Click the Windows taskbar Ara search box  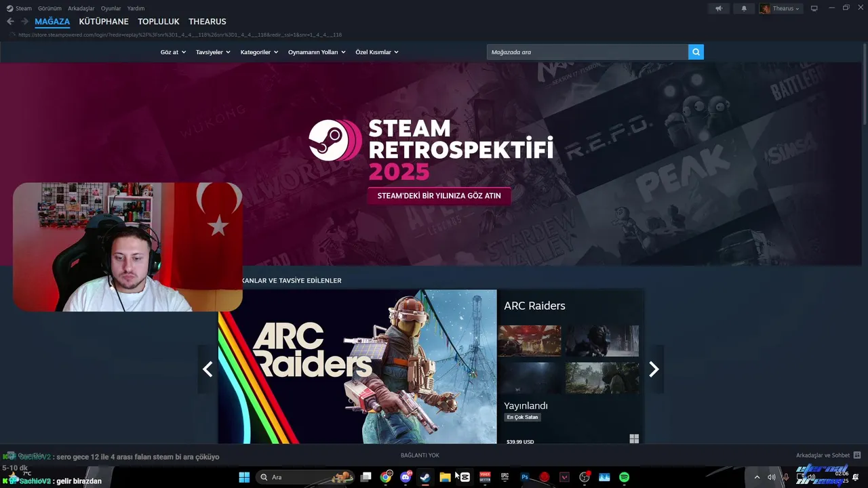point(307,477)
